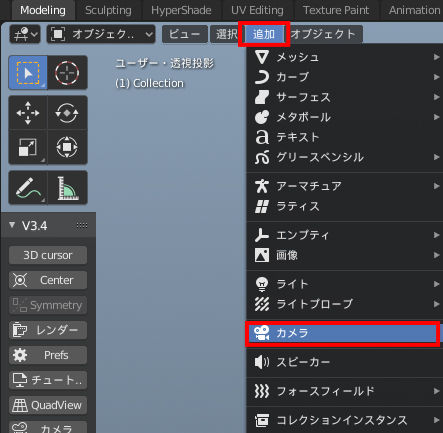
Task: Toggle the QuadView button
Action: click(48, 405)
